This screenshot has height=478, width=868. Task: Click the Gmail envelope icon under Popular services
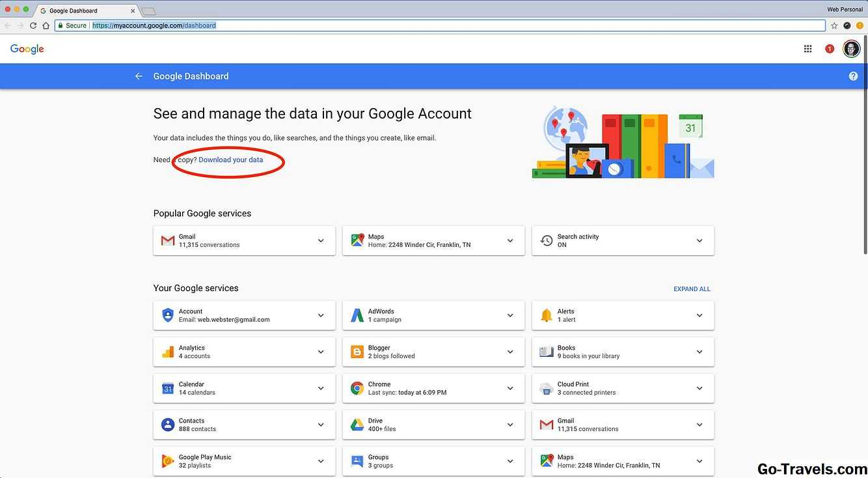pos(168,241)
